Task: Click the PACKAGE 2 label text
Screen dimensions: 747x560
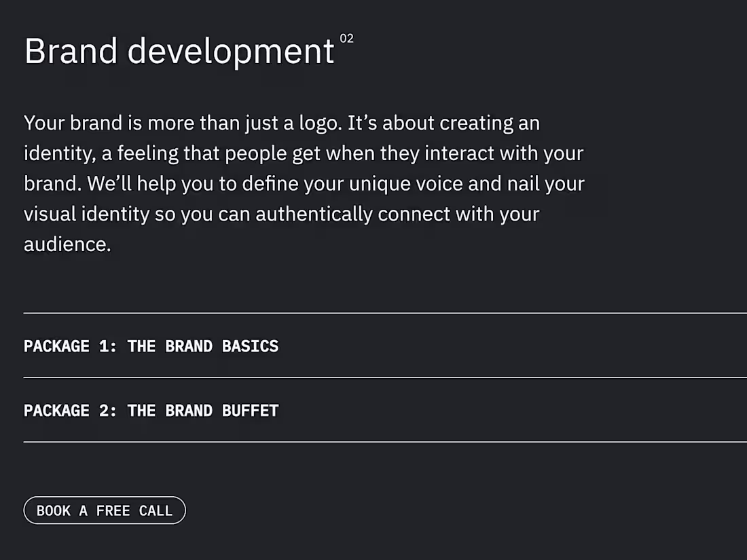Action: [x=58, y=411]
